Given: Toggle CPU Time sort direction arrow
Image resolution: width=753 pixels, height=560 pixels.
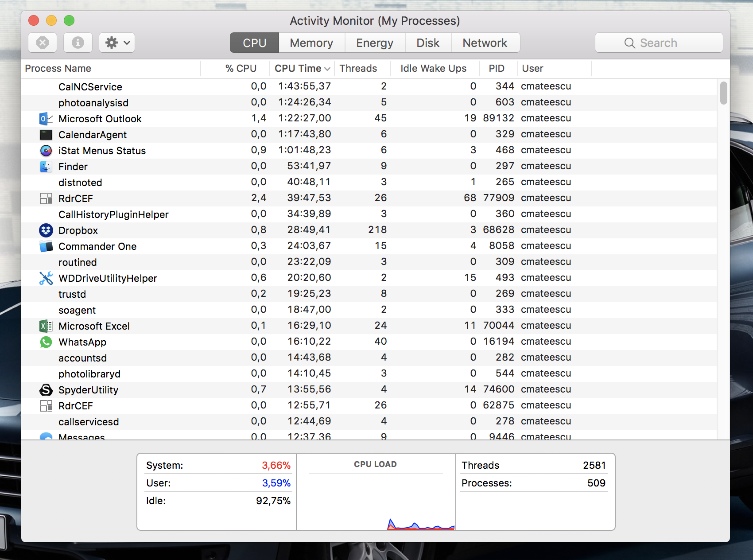Looking at the screenshot, I should click(327, 69).
